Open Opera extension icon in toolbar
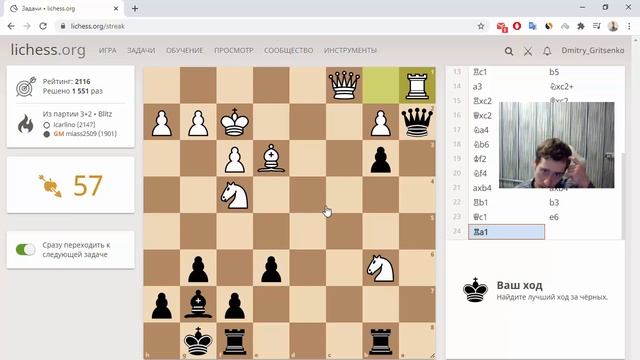The height and width of the screenshot is (360, 640). pos(517,26)
